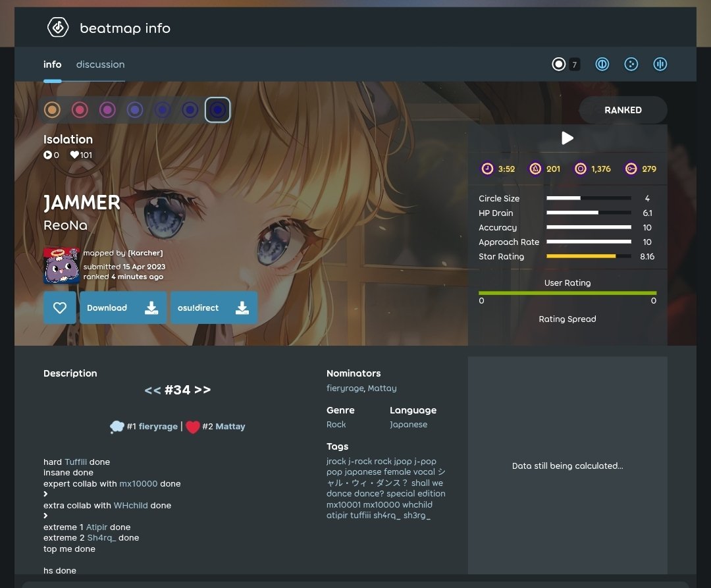Go to next set with >> arrow
Viewport: 711px width, 588px height.
point(202,390)
